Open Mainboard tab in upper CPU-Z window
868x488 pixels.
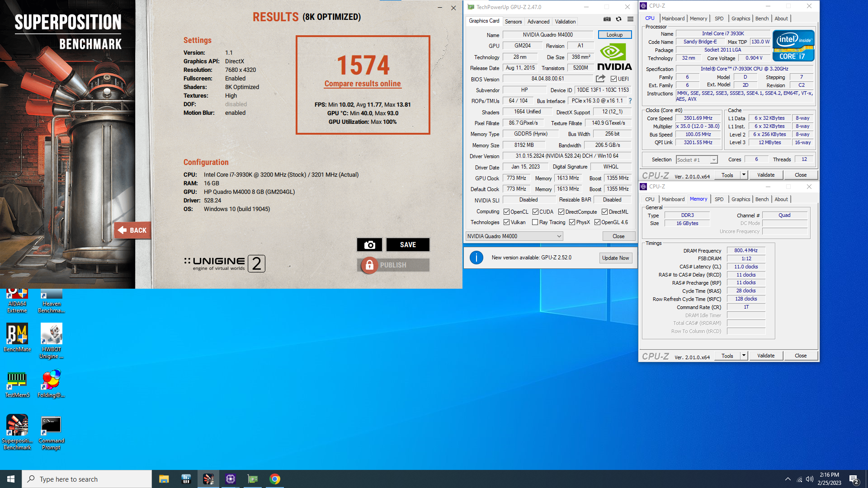(x=673, y=19)
